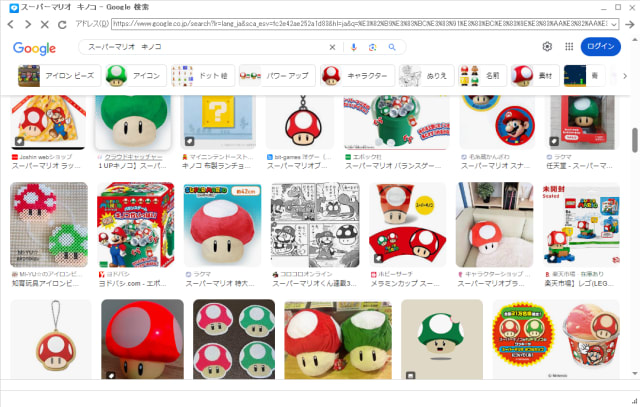Stop page loading with the X toolbar button
640x407 pixels.
[x=44, y=24]
